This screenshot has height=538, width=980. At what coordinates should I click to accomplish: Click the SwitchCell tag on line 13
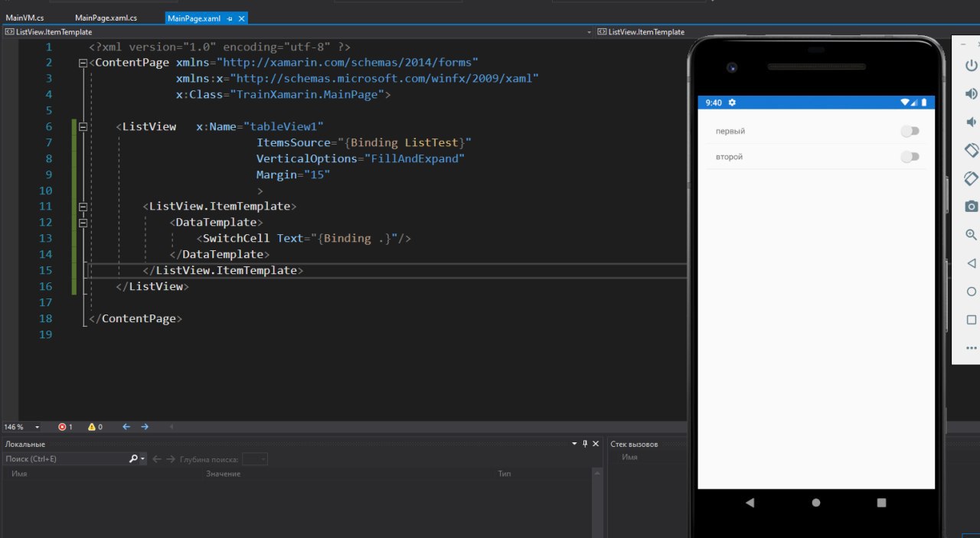(x=236, y=238)
